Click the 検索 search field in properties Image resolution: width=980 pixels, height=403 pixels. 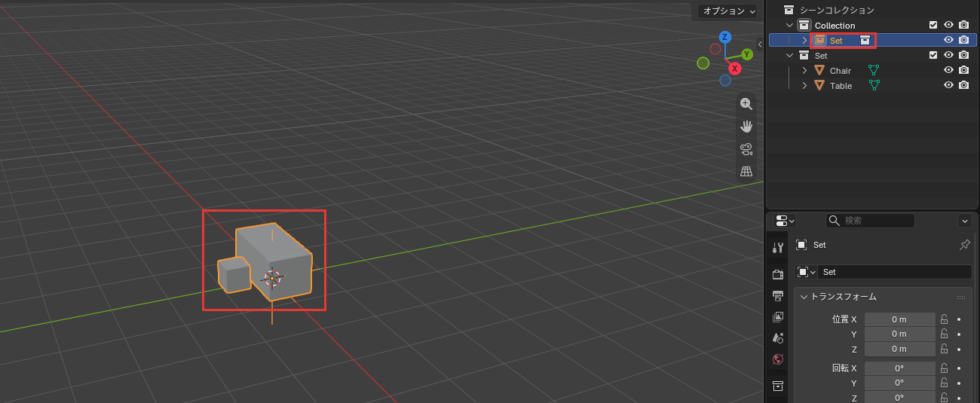coord(870,221)
